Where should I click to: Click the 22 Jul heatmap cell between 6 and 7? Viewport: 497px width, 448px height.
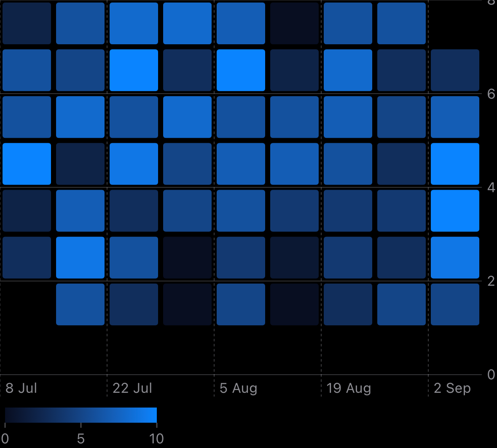coord(134,70)
